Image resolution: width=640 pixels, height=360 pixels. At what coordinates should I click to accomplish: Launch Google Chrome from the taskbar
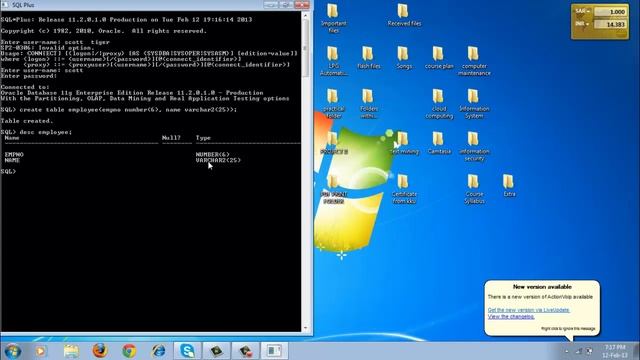point(129,351)
